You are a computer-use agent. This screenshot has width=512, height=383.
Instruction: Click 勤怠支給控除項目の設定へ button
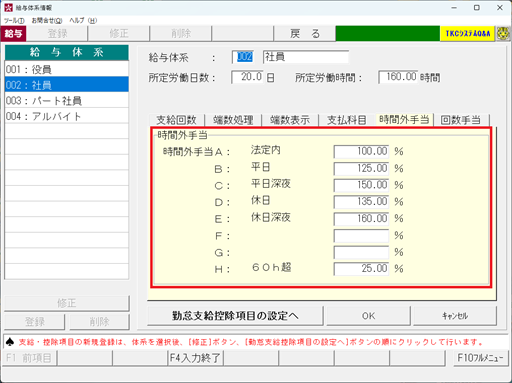tap(235, 316)
